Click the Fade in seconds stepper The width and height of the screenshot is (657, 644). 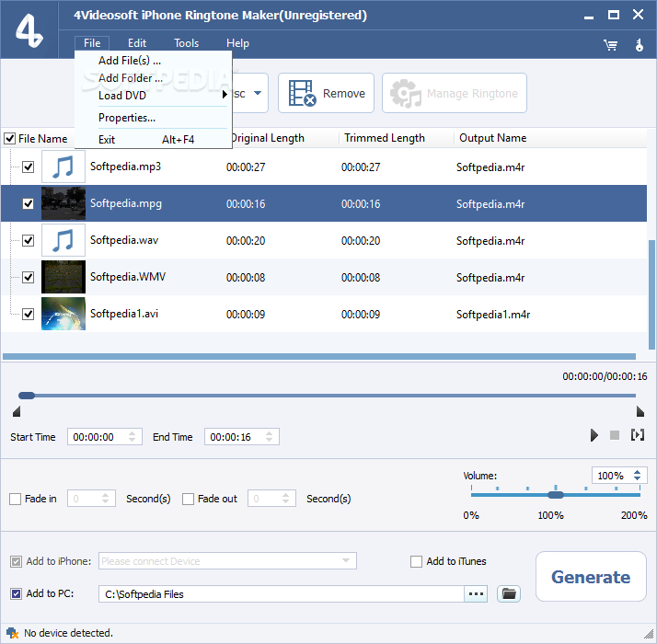(x=105, y=499)
